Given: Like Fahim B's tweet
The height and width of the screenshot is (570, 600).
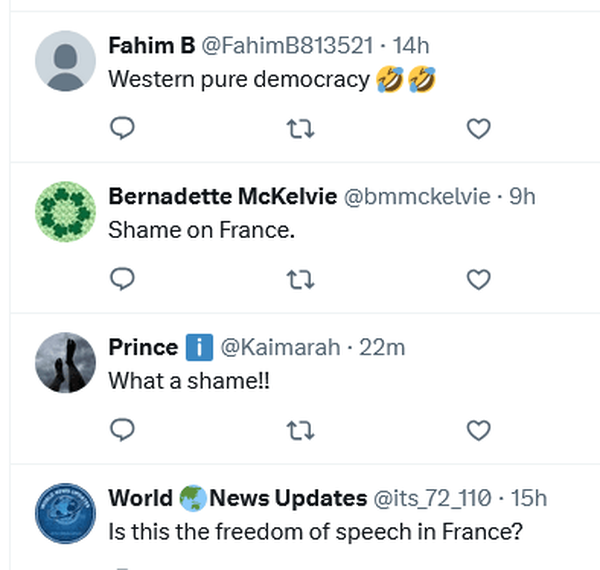Looking at the screenshot, I should click(x=479, y=128).
